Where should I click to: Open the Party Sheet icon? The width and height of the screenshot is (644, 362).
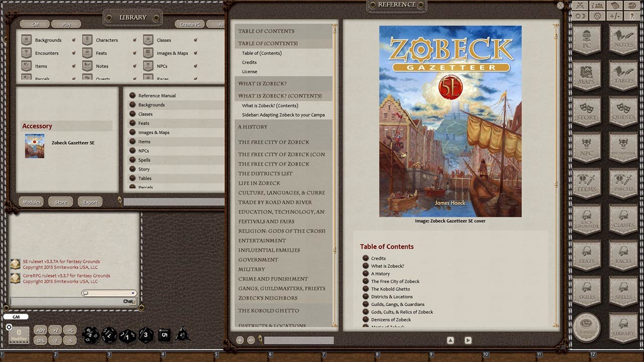[x=597, y=6]
